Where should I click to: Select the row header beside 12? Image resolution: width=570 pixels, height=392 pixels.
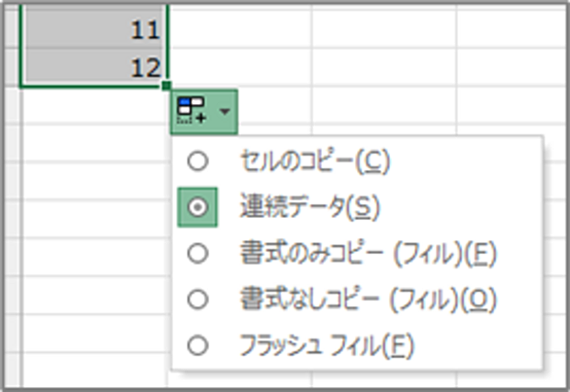[12, 66]
